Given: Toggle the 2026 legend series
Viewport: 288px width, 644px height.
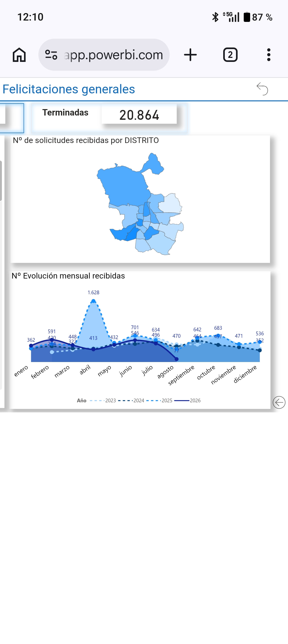Looking at the screenshot, I should [187, 400].
